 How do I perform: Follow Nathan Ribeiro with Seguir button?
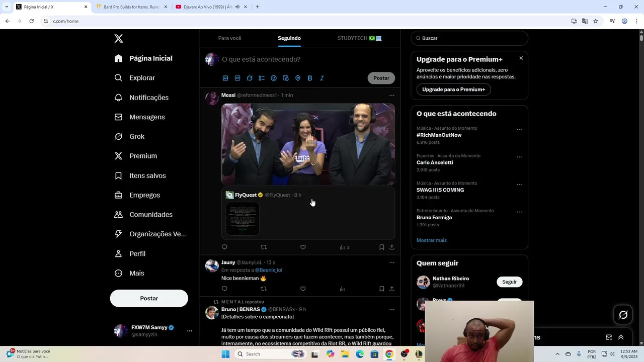pos(510,282)
